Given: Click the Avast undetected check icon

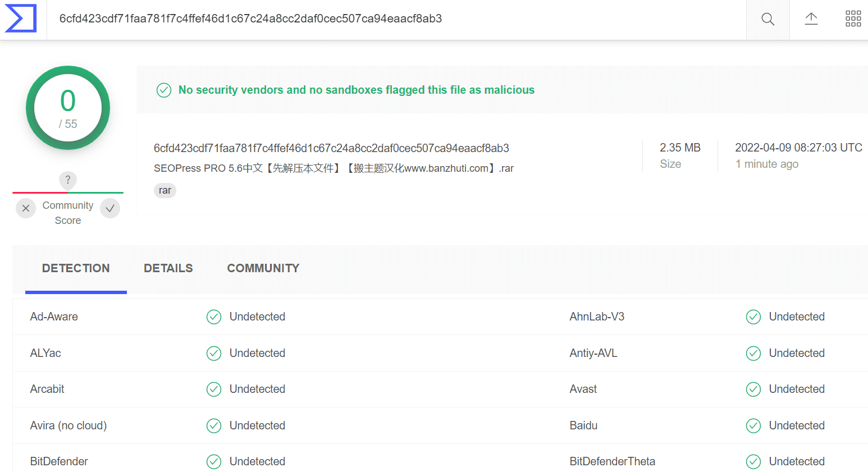Looking at the screenshot, I should pyautogui.click(x=753, y=389).
